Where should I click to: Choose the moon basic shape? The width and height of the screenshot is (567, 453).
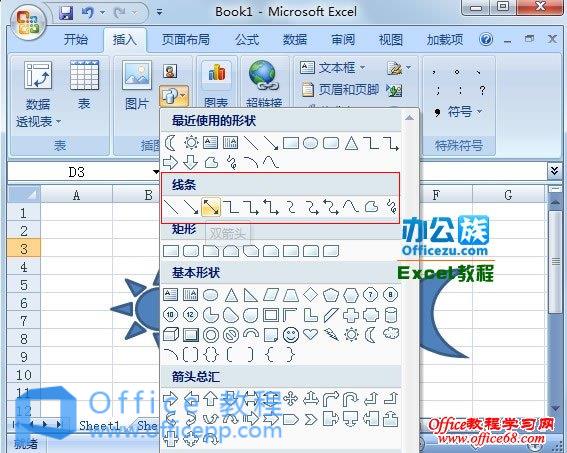coord(370,335)
